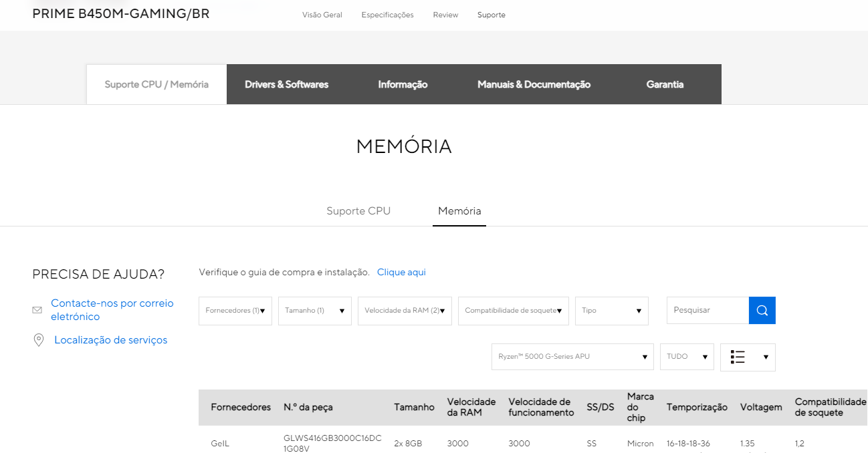The image size is (868, 453).
Task: Go to Especificações in the top nav
Action: pyautogui.click(x=387, y=15)
